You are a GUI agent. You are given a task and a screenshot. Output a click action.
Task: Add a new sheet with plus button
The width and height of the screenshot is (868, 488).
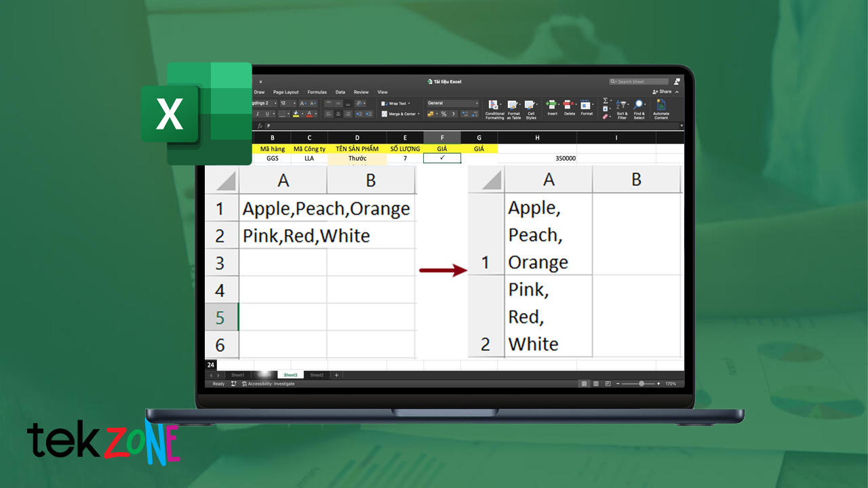(x=336, y=375)
